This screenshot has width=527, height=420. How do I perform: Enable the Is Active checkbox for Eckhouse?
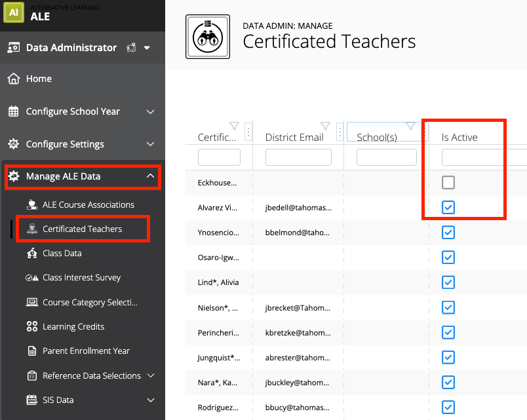click(448, 182)
